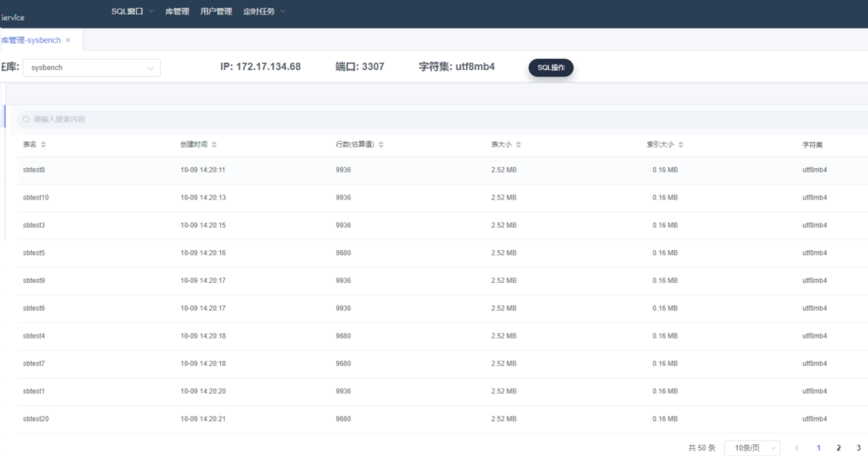Open 用户管理 menu item

215,11
